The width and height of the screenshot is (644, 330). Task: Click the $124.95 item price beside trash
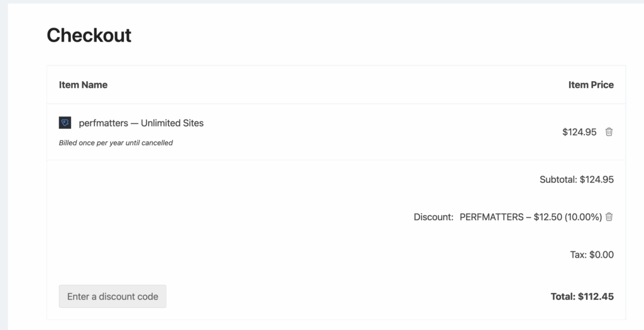click(579, 132)
